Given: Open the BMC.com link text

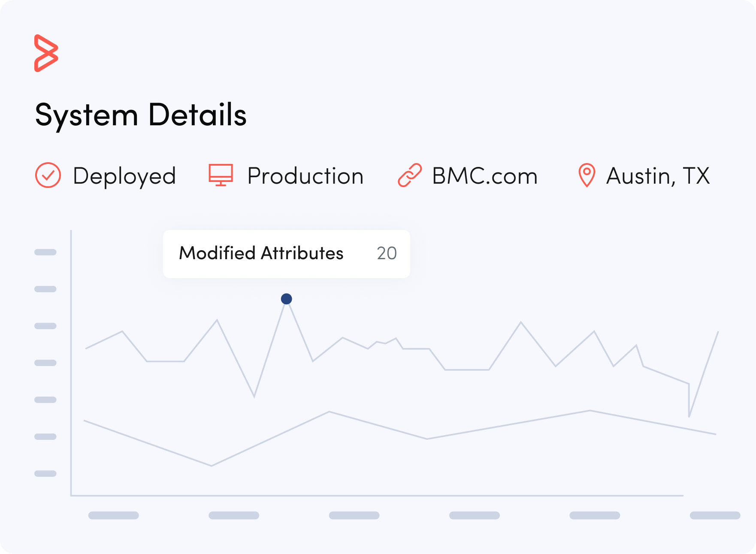Looking at the screenshot, I should pyautogui.click(x=485, y=176).
